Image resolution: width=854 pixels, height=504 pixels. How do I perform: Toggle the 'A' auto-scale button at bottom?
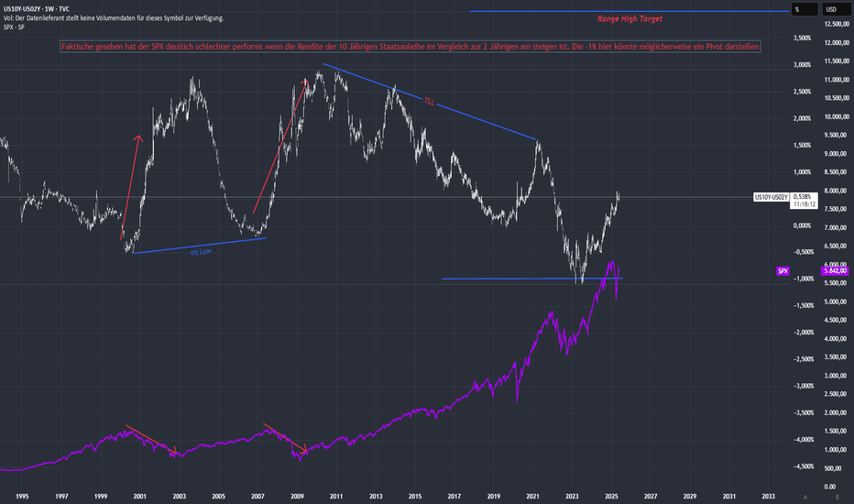[805, 497]
